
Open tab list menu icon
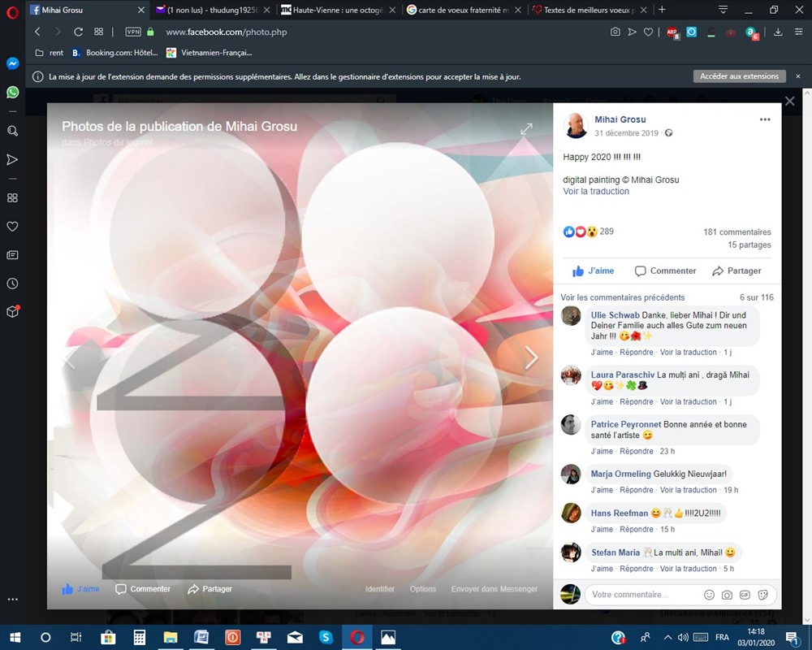[723, 10]
